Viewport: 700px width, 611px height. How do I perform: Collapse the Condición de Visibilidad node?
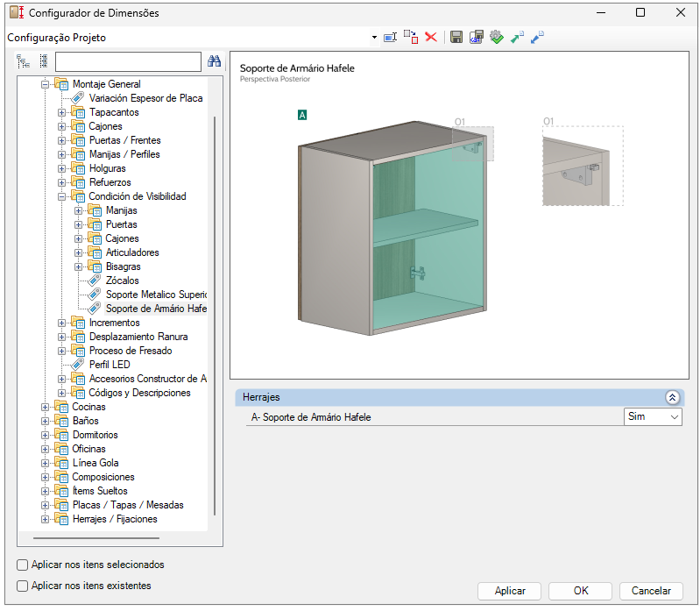click(61, 196)
